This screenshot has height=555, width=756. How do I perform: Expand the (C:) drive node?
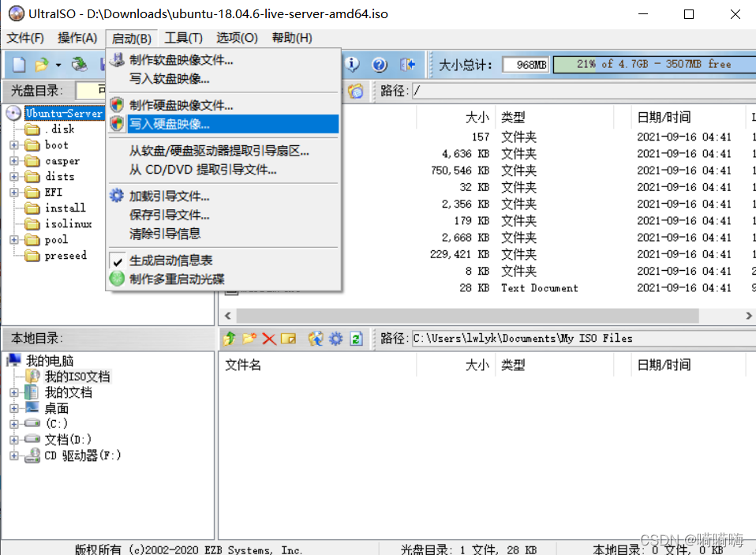pos(14,424)
